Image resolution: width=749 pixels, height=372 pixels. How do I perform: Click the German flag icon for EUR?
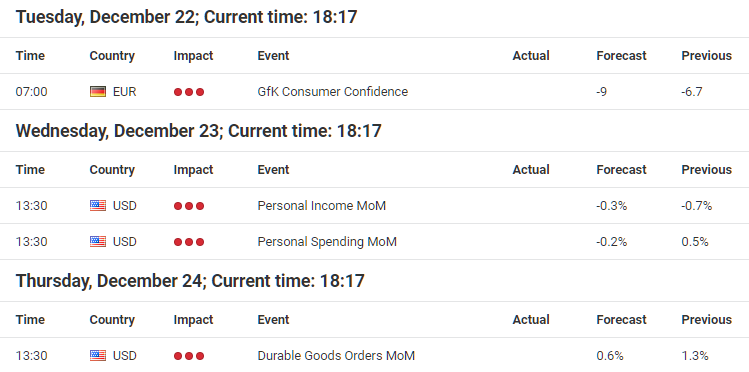(98, 92)
